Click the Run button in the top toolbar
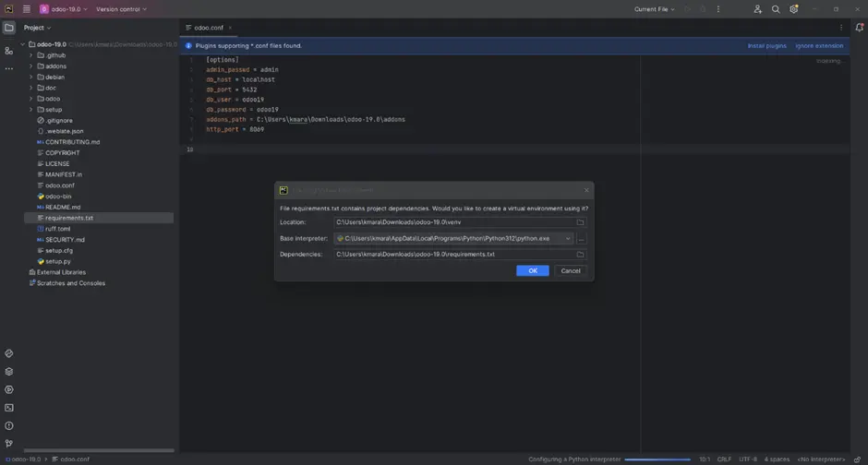This screenshot has height=465, width=868. tap(687, 9)
